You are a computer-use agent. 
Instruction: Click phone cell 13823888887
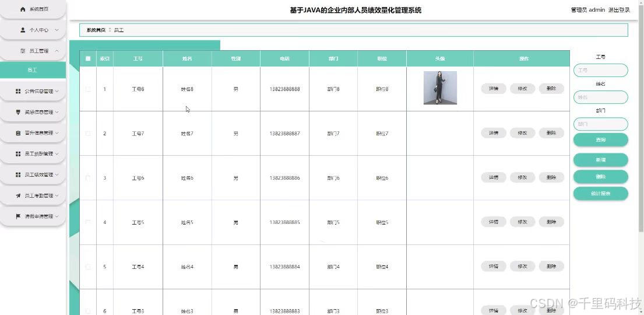(x=284, y=134)
